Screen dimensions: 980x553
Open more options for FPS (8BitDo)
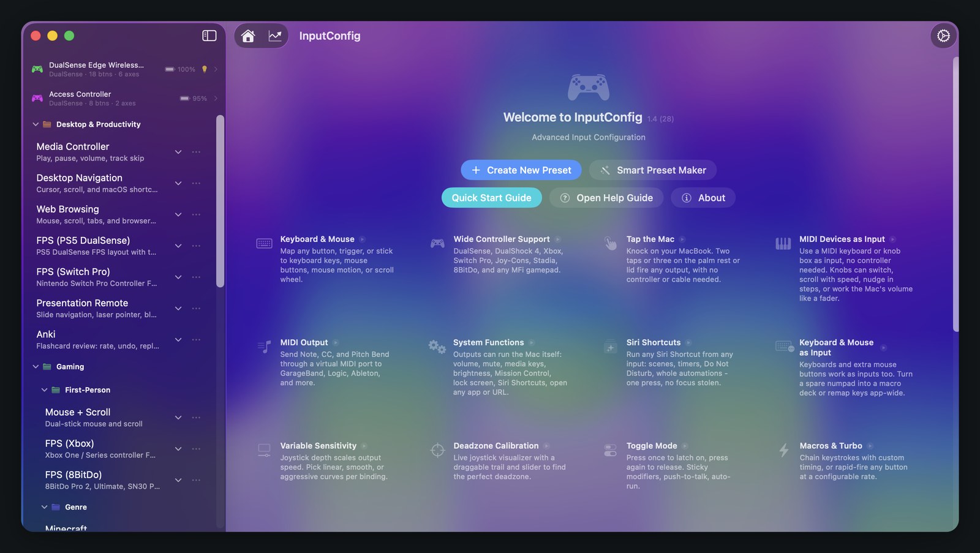coord(196,480)
